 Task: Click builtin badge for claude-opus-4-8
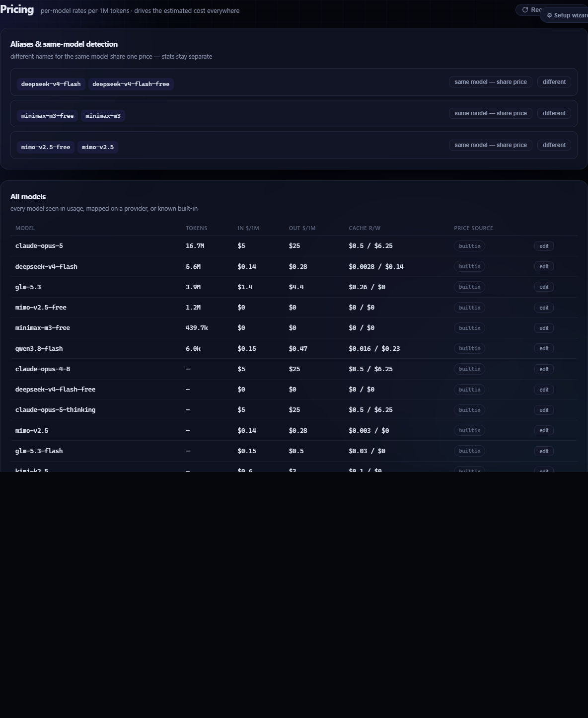(469, 369)
